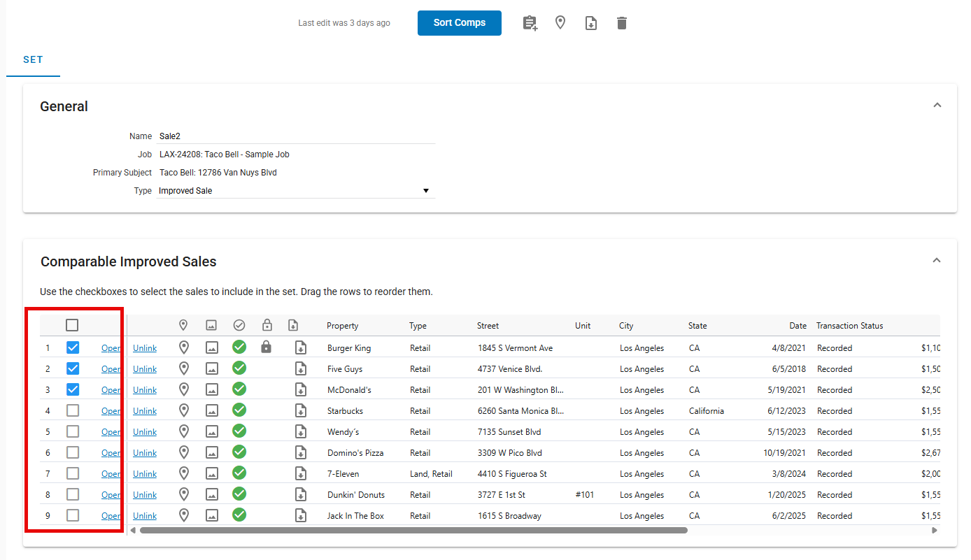Click verified checkmark for Domino's Pizza
This screenshot has height=560, width=971.
point(239,452)
